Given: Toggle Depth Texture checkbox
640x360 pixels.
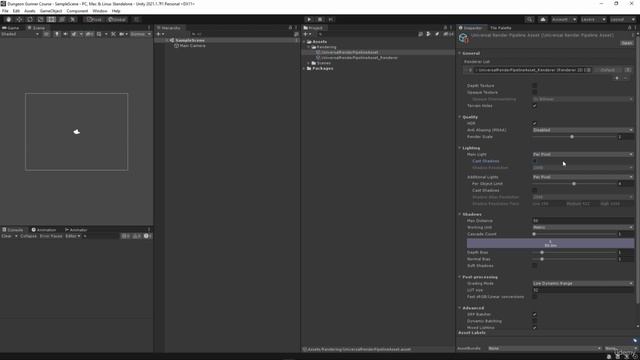Looking at the screenshot, I should 535,86.
